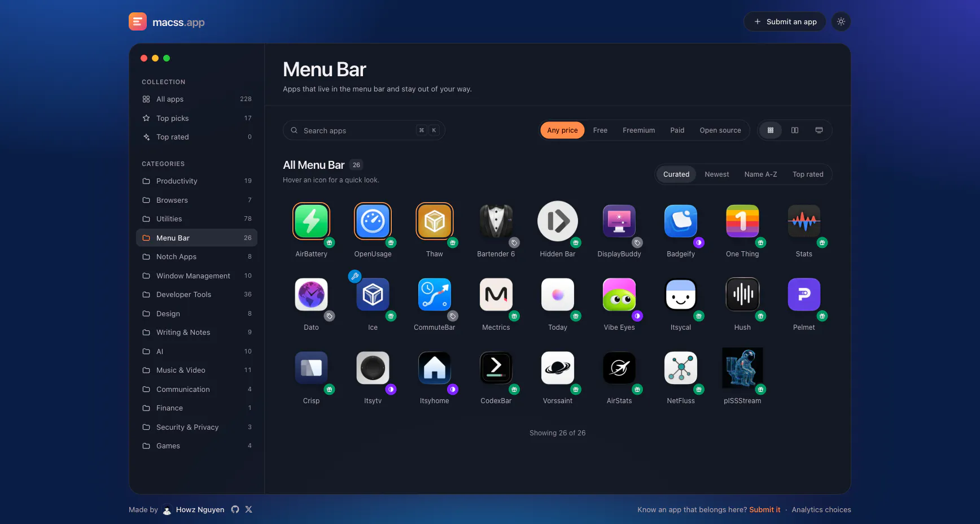The height and width of the screenshot is (524, 980).
Task: Open the NetFluss app icon
Action: pos(681,368)
